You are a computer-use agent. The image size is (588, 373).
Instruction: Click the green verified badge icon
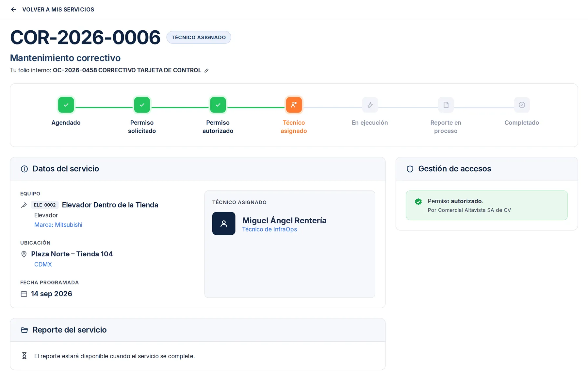pos(418,202)
